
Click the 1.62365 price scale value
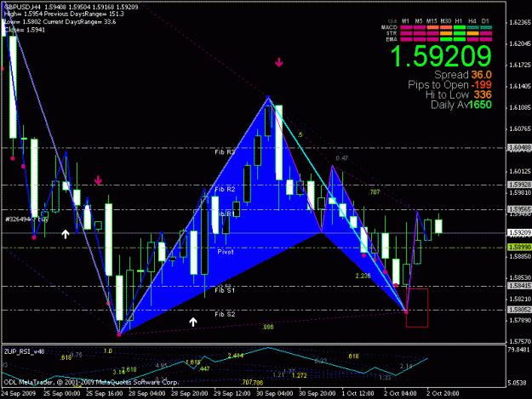point(520,22)
